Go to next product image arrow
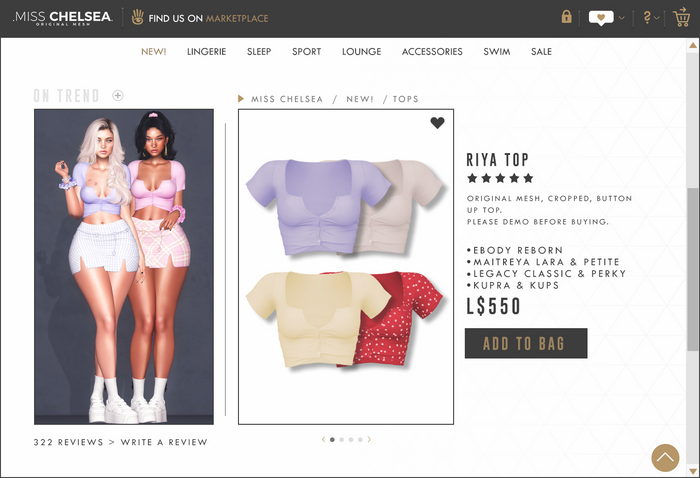The width and height of the screenshot is (700, 478). coord(369,440)
